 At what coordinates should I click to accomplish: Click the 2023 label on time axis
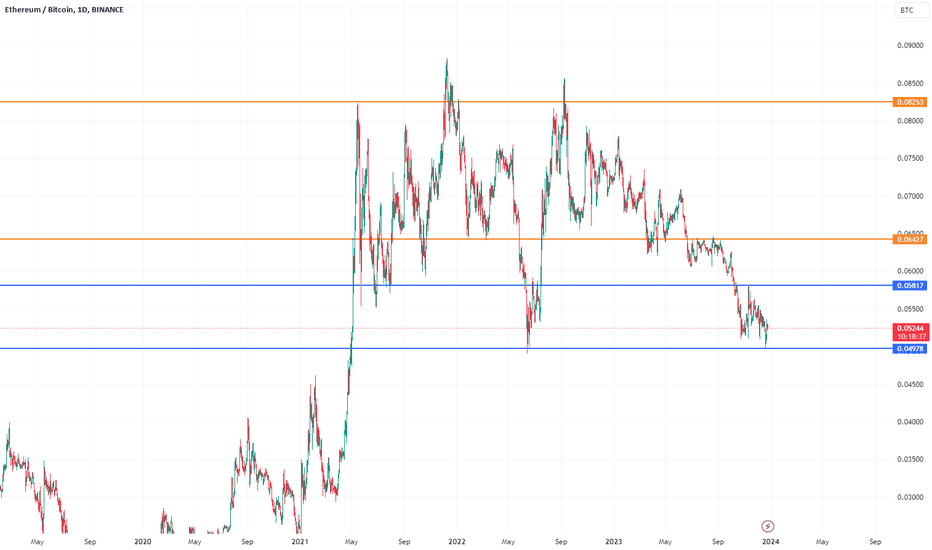coord(613,542)
